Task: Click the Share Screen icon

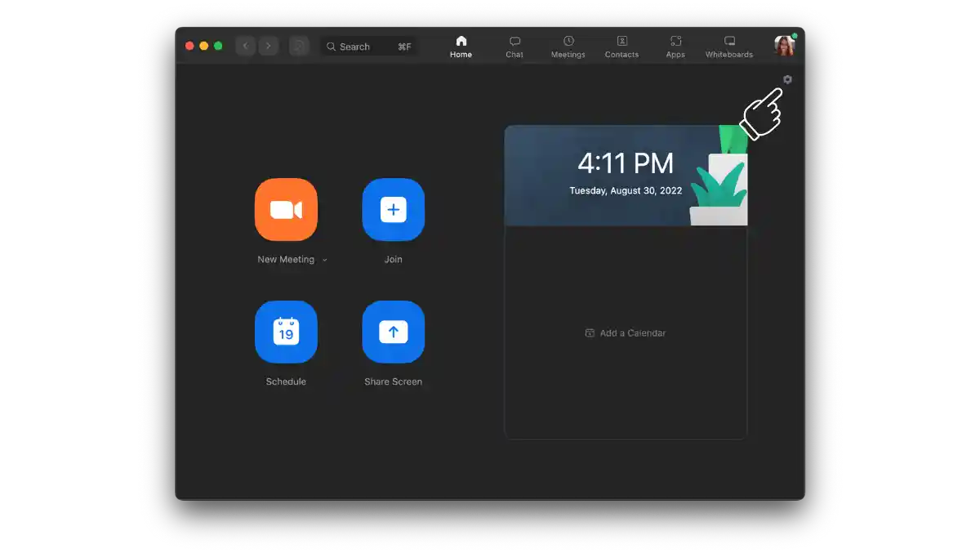Action: point(393,332)
